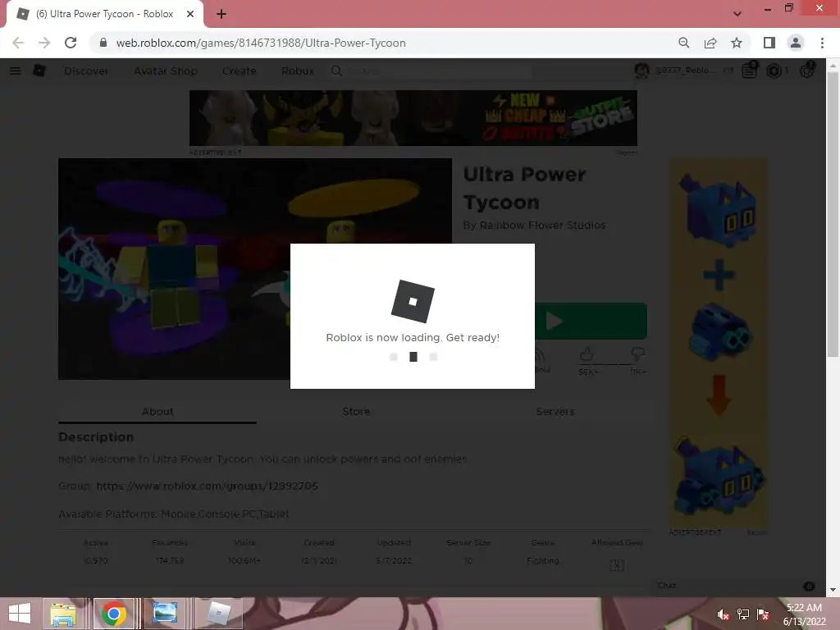This screenshot has width=840, height=630.
Task: Click the Roblox taskbar icon
Action: point(218,614)
